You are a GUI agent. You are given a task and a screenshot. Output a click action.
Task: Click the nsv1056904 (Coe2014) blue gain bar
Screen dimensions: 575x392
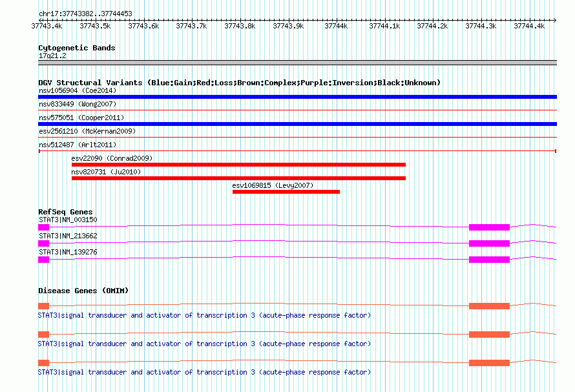point(297,97)
